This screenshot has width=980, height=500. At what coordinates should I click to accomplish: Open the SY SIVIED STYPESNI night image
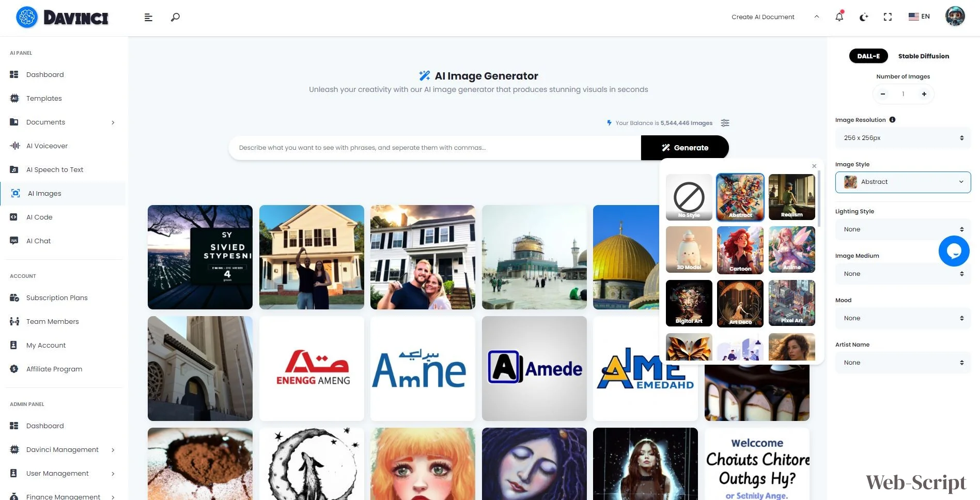click(200, 257)
